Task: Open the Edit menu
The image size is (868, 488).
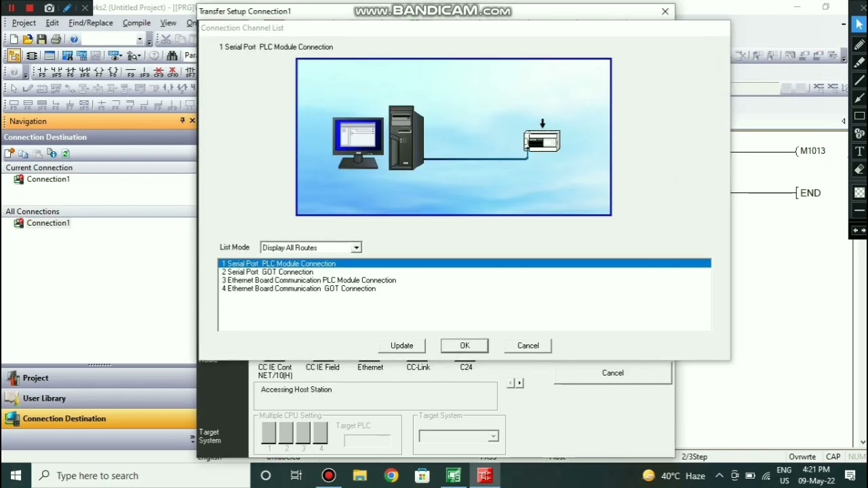Action: [x=52, y=23]
